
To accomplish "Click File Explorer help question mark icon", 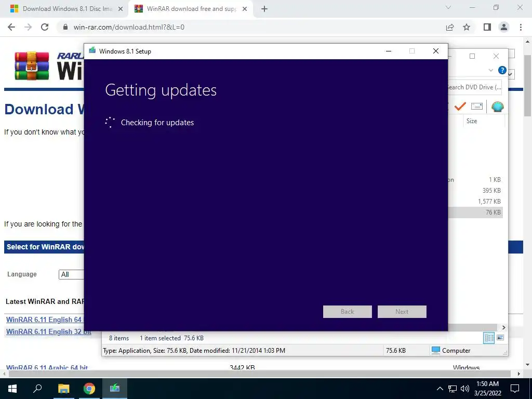I will click(502, 70).
